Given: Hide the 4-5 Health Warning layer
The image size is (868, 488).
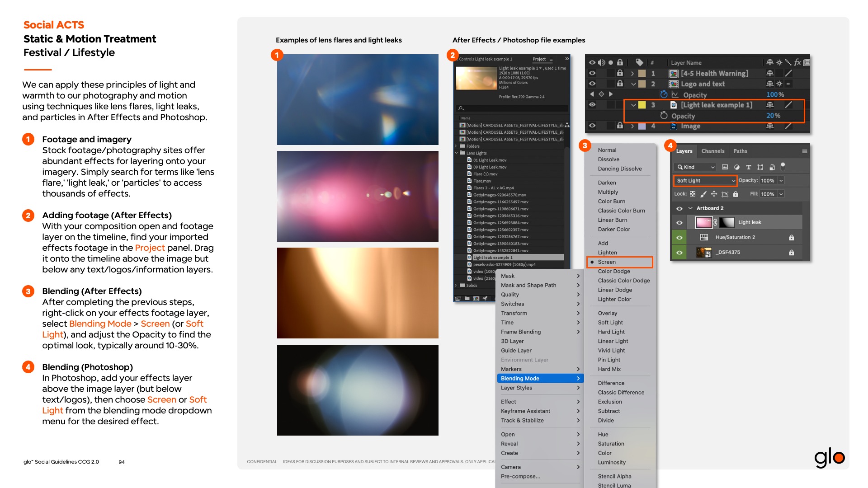Looking at the screenshot, I should point(592,73).
